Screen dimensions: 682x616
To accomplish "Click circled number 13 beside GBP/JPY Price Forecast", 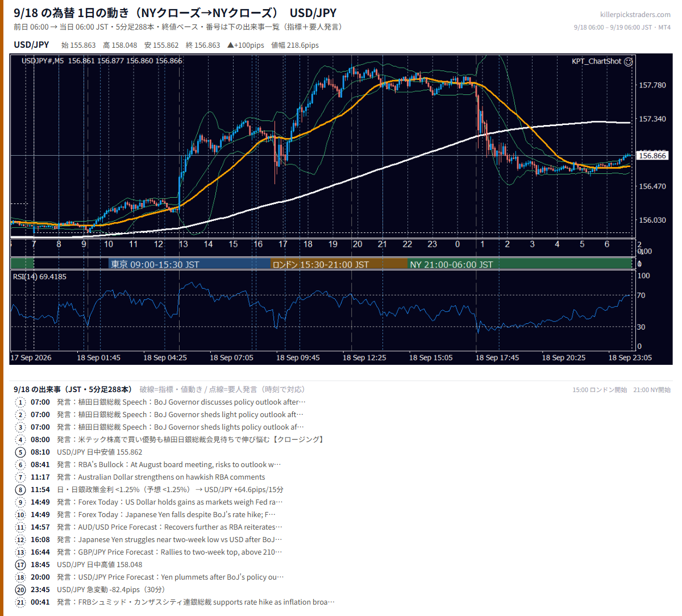I will pos(20,552).
